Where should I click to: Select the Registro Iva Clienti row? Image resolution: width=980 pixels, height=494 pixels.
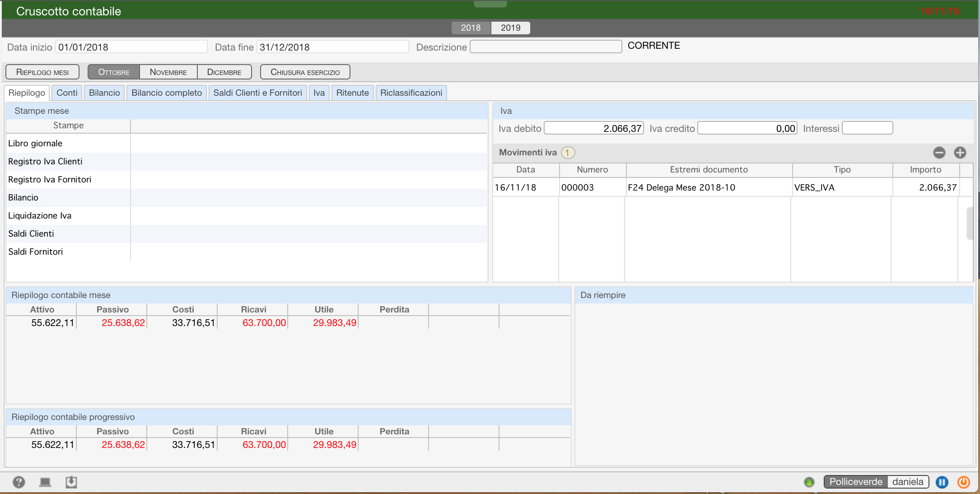pyautogui.click(x=247, y=162)
